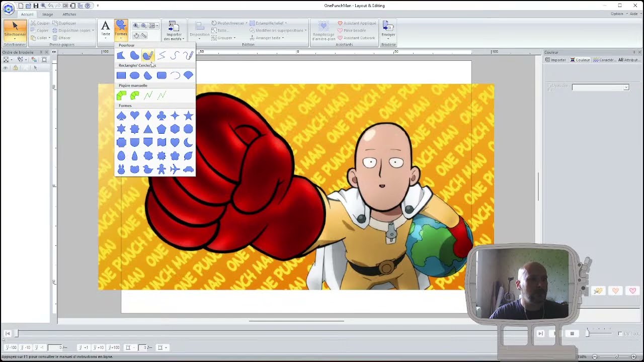
Task: Pick the heart shape in first Formes row
Action: coord(134,116)
